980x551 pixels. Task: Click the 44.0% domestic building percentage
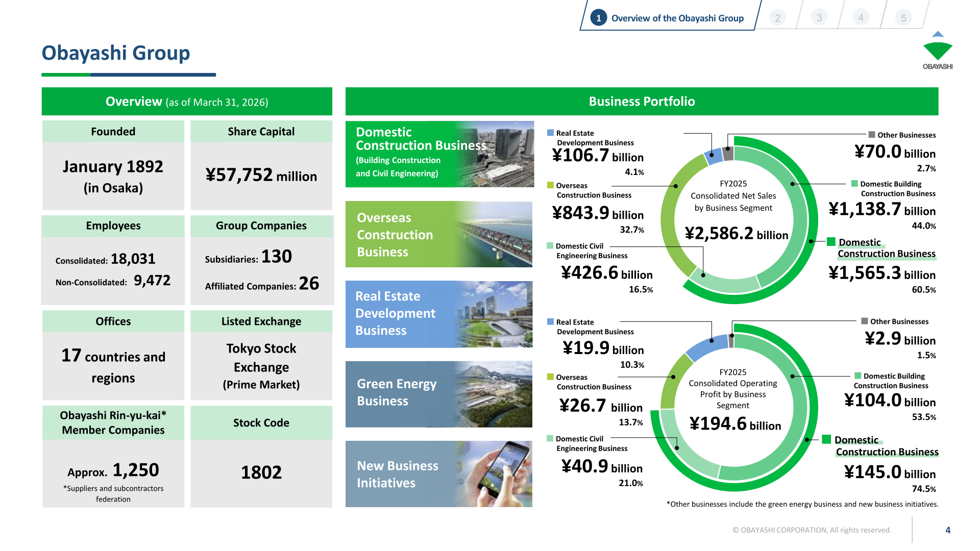pos(924,226)
